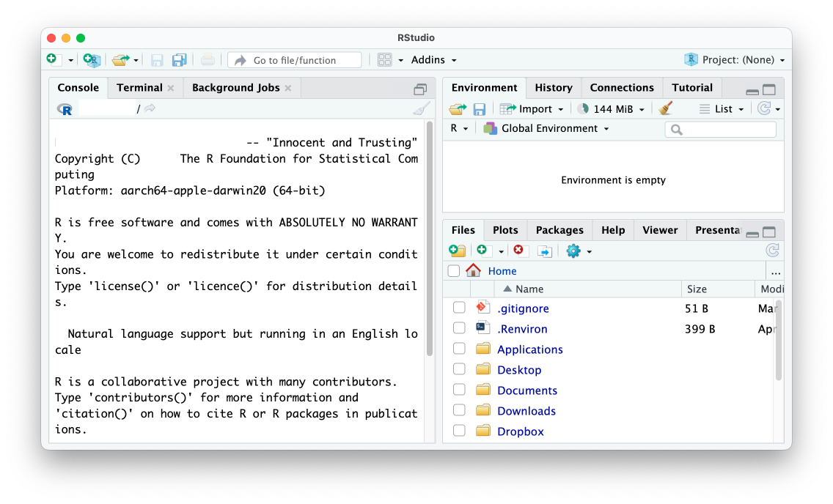Refresh the Files listing

pyautogui.click(x=772, y=250)
